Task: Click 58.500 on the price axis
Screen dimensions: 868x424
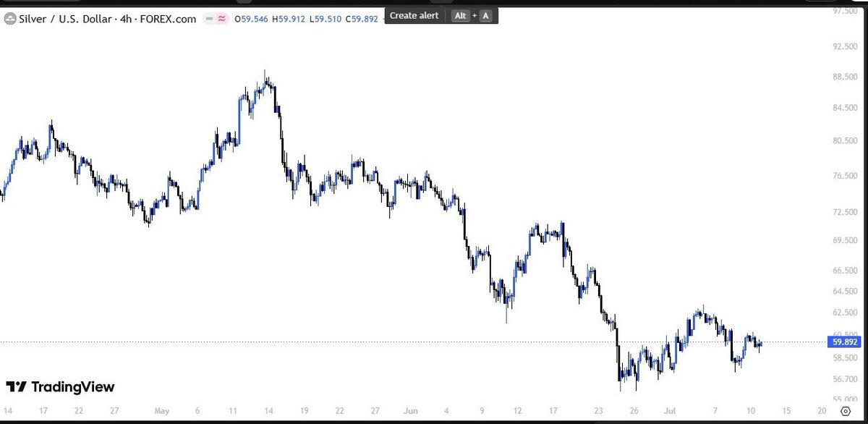Action: (x=845, y=358)
